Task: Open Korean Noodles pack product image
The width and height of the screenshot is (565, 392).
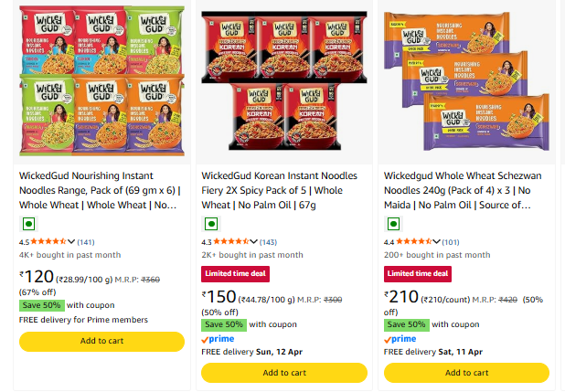Action: [284, 82]
